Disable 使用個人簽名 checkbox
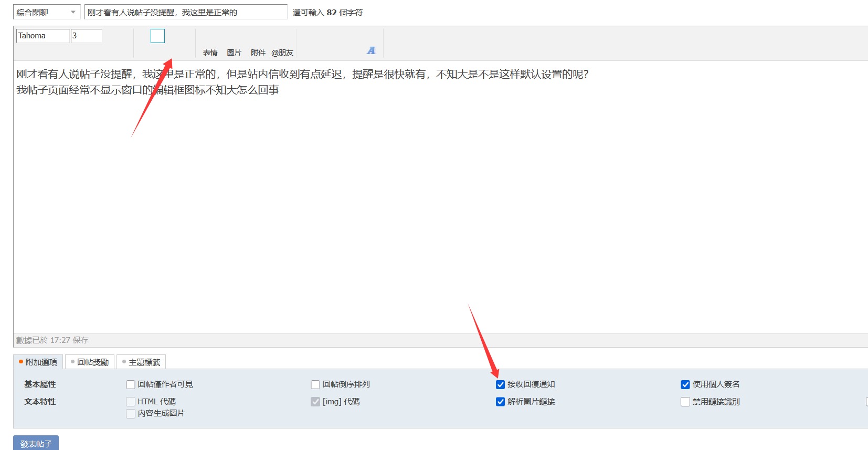The width and height of the screenshot is (868, 450). click(x=685, y=384)
